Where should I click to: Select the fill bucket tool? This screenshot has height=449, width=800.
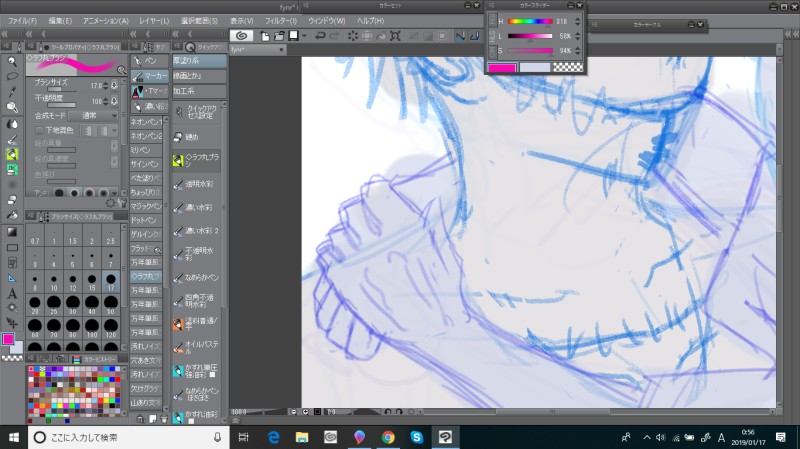pos(12,215)
